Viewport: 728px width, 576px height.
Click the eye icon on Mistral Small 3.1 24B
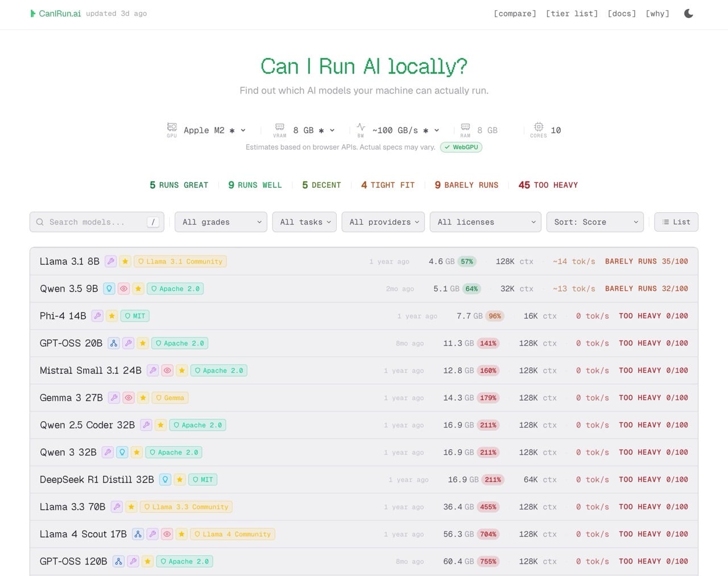pos(167,371)
